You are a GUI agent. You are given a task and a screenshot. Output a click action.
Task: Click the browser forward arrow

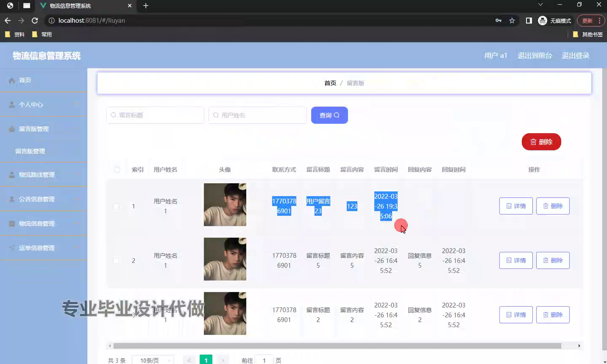pyautogui.click(x=21, y=20)
